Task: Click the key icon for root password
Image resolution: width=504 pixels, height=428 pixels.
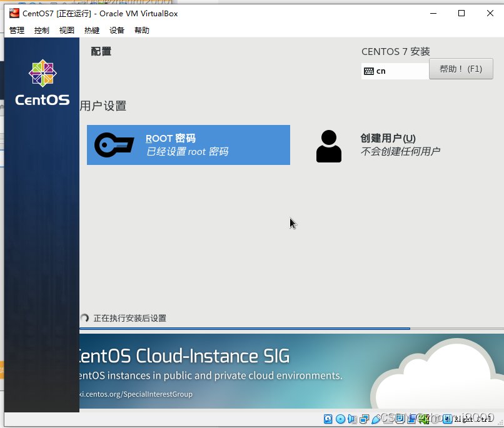Action: click(x=114, y=145)
